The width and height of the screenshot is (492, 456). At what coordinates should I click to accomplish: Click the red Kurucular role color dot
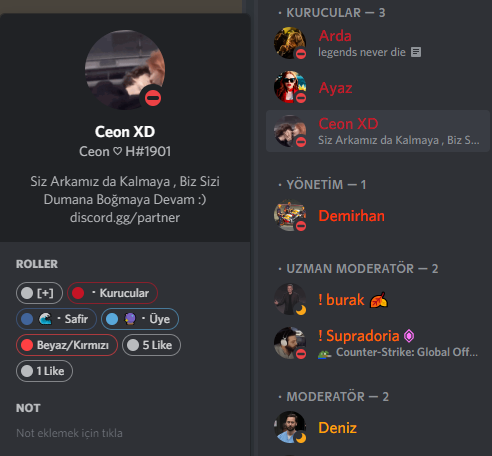tap(78, 293)
